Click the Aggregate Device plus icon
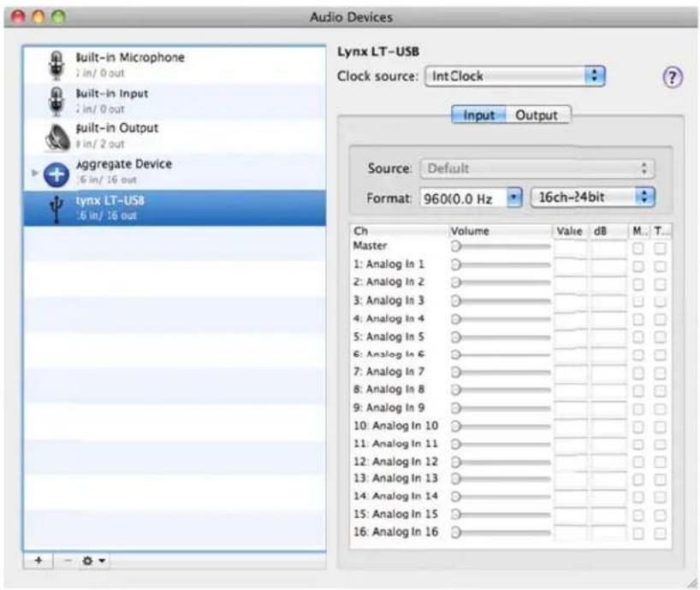The width and height of the screenshot is (700, 590). pyautogui.click(x=56, y=174)
